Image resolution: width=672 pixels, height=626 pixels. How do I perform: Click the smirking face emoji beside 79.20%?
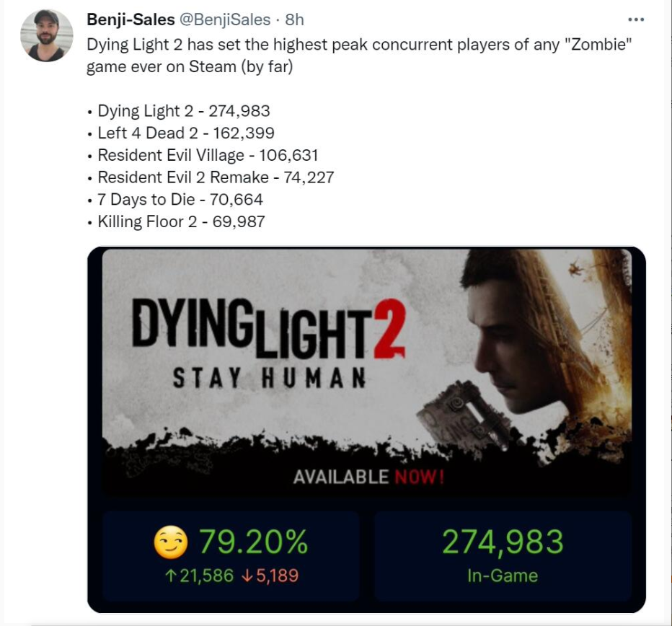[x=171, y=543]
